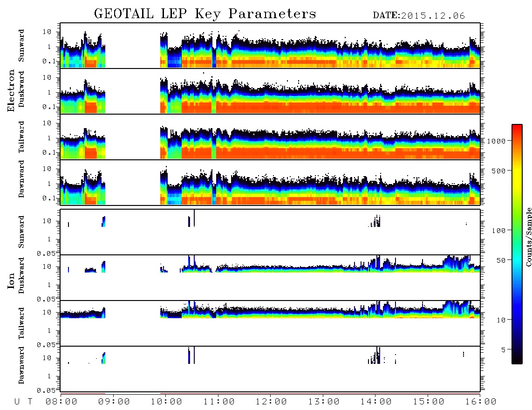
Task: Select the Electron "Tailward" axis label text
Action: click(21, 137)
